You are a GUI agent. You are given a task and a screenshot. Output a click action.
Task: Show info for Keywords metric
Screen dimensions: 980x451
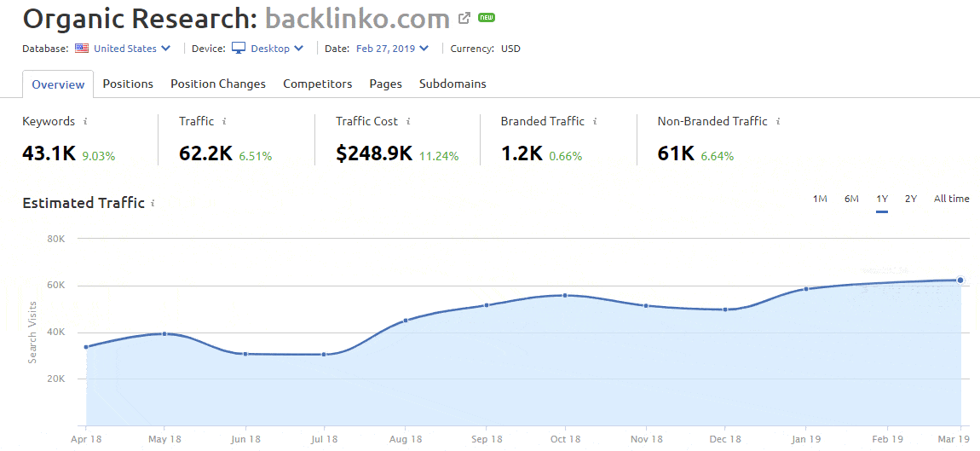(x=85, y=122)
